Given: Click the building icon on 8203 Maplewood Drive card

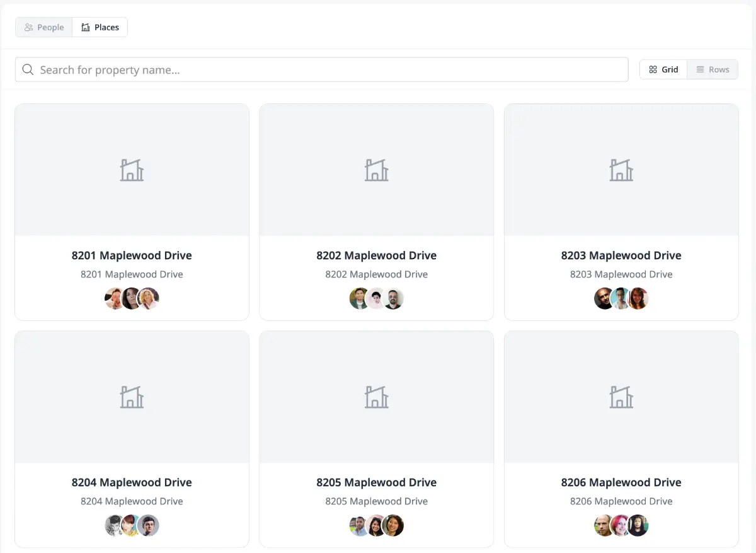Looking at the screenshot, I should [621, 169].
